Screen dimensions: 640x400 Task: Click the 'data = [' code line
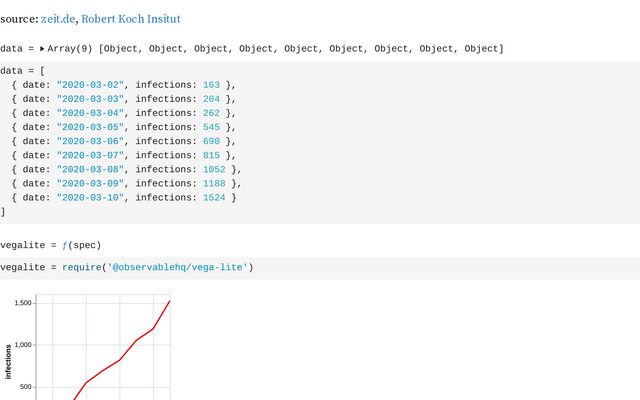click(22, 71)
